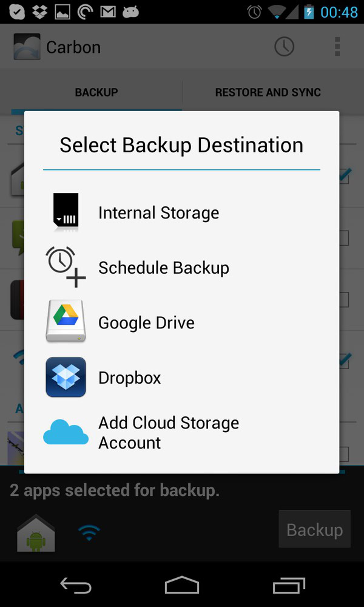This screenshot has width=364, height=607.
Task: Switch to the Restore and Sync tab
Action: [x=268, y=92]
